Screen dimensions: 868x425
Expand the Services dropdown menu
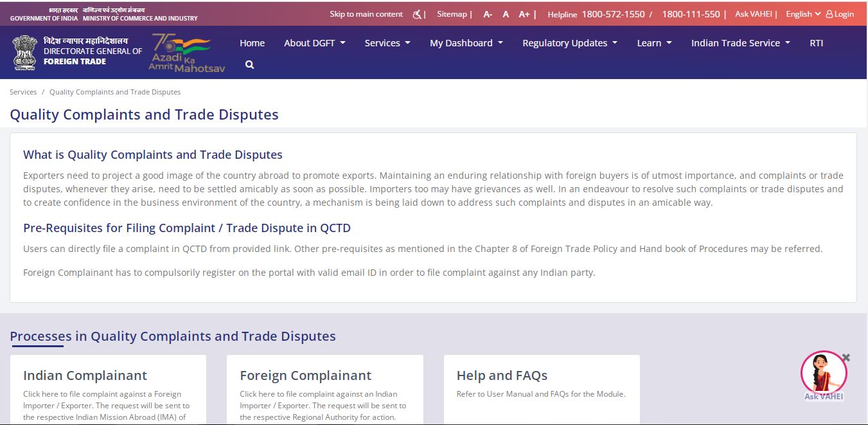click(387, 43)
